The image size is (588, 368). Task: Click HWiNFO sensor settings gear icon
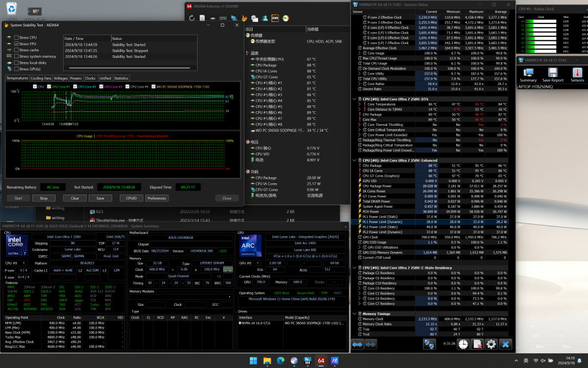tap(491, 344)
